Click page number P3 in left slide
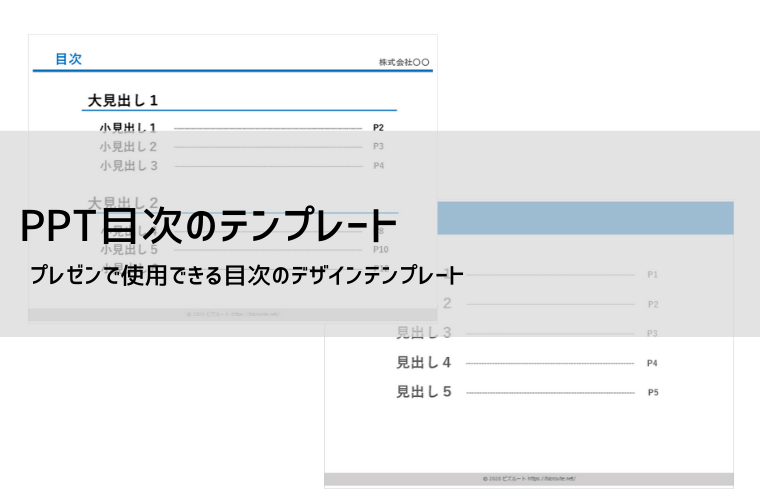Image resolution: width=760 pixels, height=500 pixels. (x=378, y=146)
